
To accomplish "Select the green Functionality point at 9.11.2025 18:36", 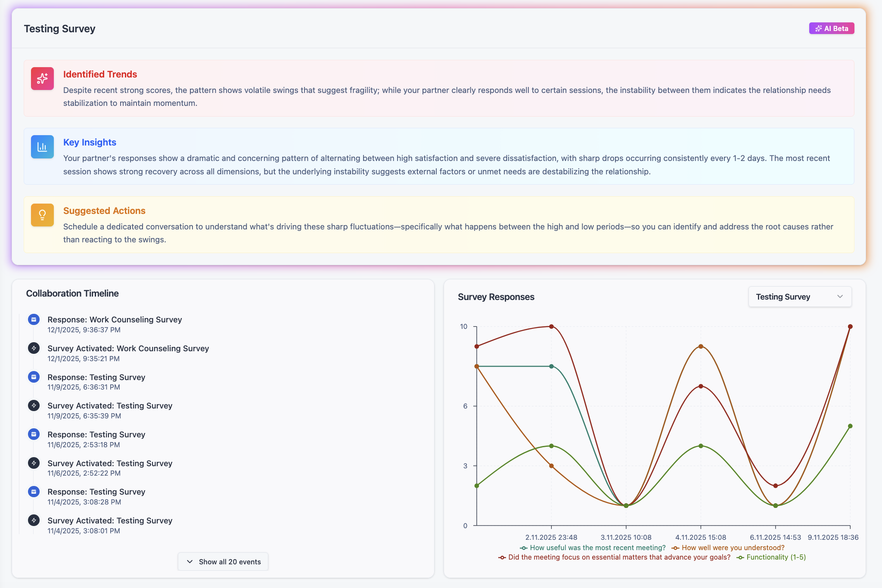I will pyautogui.click(x=850, y=426).
